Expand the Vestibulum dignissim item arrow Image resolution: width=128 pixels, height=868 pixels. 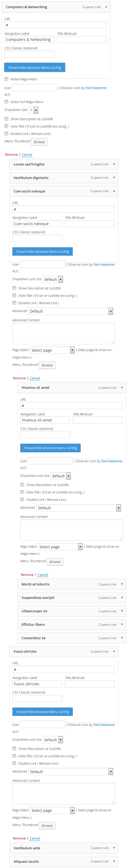click(x=114, y=178)
